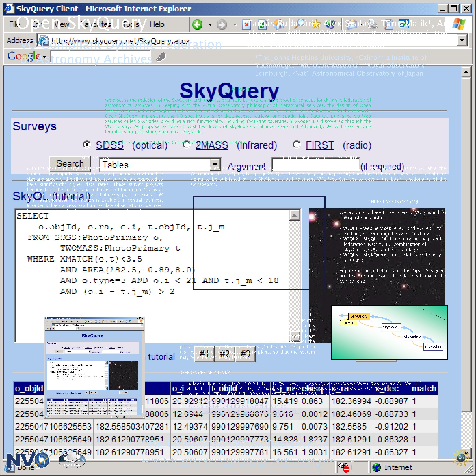Image resolution: width=476 pixels, height=476 pixels.
Task: Expand the address bar history dropdown
Action: point(462,40)
